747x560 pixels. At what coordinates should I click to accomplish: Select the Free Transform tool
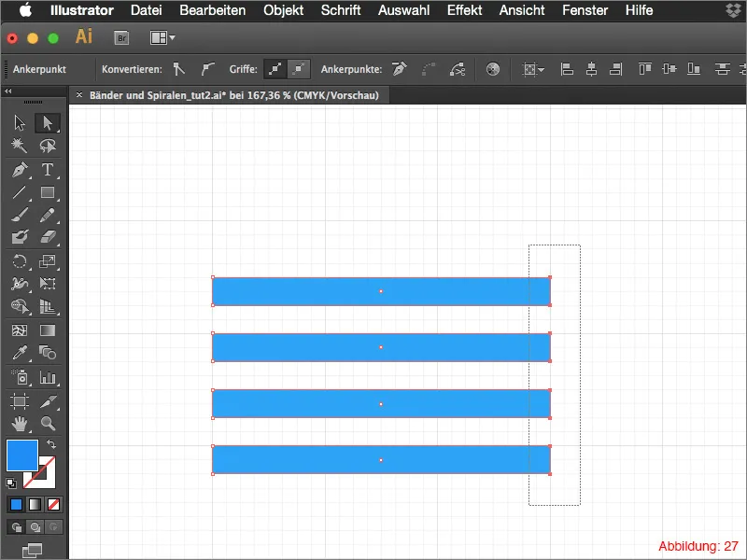click(48, 284)
